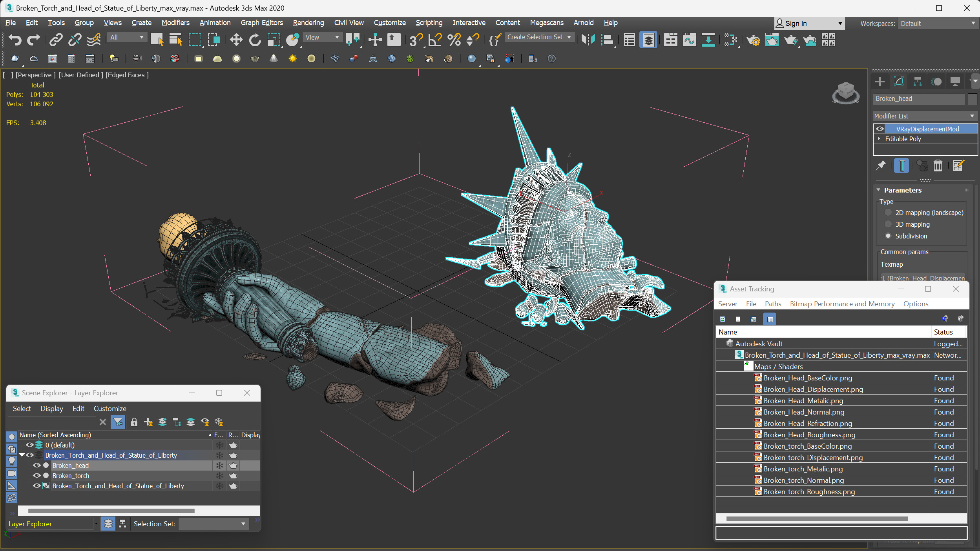980x551 pixels.
Task: Select the 3D mapping radio button
Action: 888,224
